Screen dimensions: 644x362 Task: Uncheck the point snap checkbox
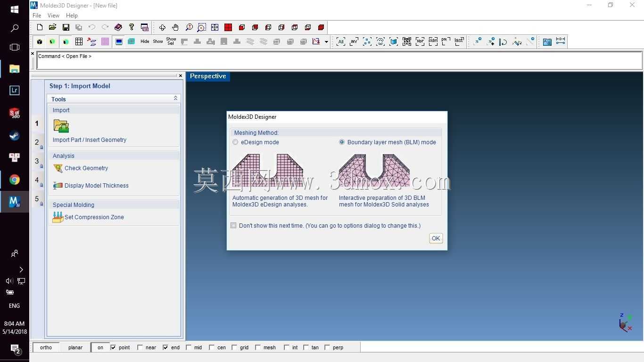click(113, 347)
